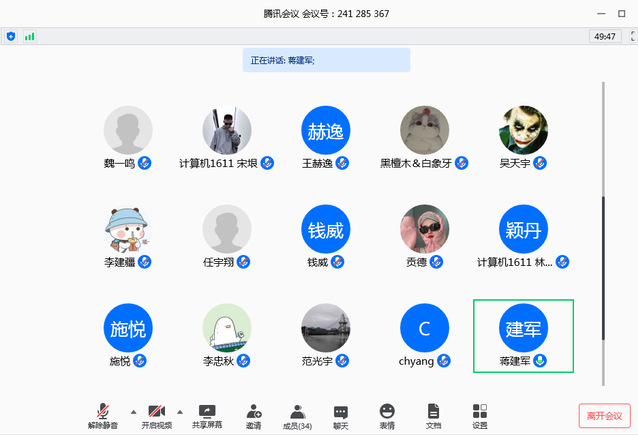
Task: Click the name label chyang
Action: tap(416, 361)
